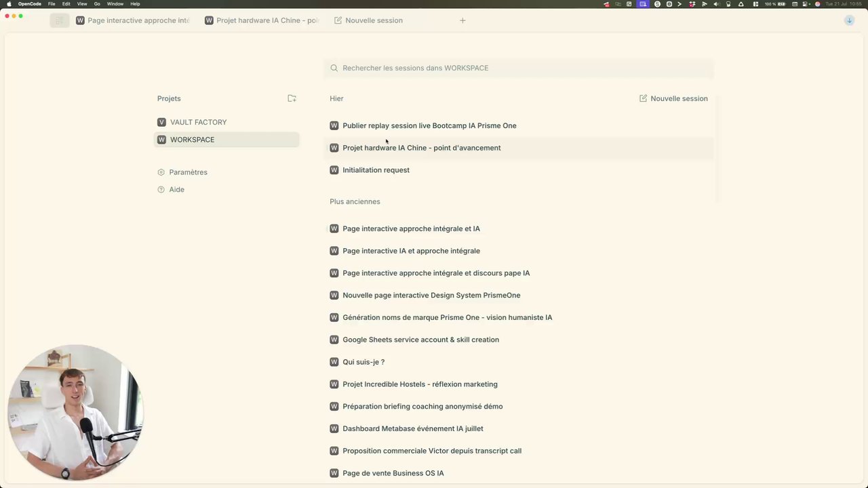Click the date and time in menu bar
The image size is (868, 488).
click(x=843, y=4)
